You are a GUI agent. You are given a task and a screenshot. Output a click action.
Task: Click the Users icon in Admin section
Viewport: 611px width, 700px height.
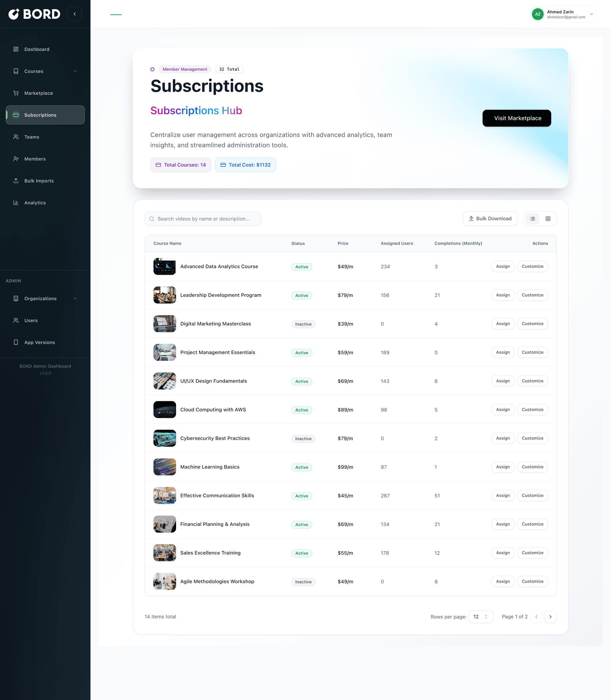[x=16, y=320]
